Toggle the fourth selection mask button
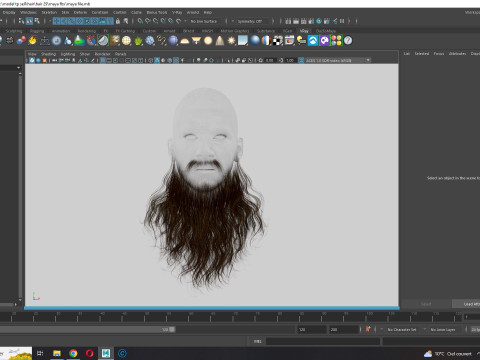This screenshot has height=360, width=480. click(79, 21)
